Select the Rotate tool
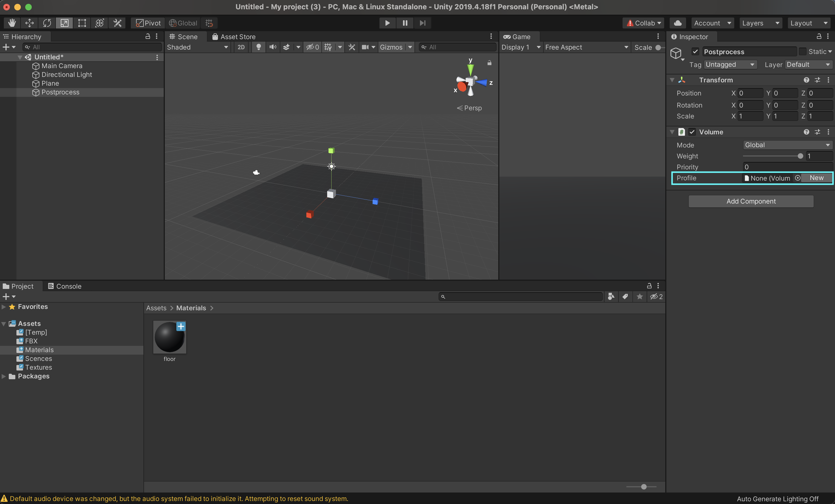Screen dimensions: 835x504 tap(47, 23)
